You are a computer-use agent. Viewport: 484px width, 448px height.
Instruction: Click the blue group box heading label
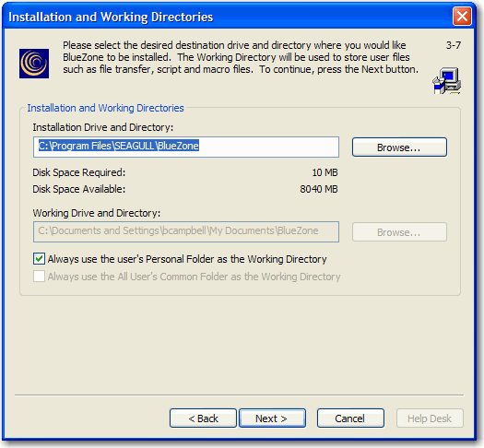(106, 108)
